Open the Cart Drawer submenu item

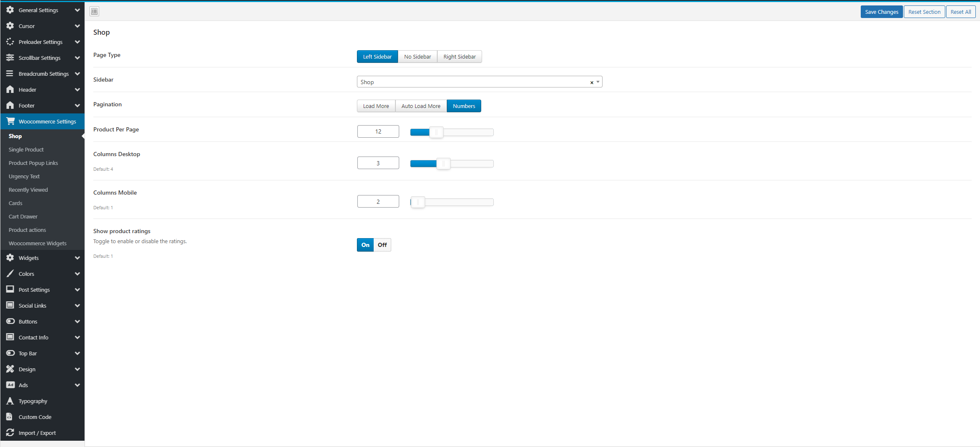[23, 216]
